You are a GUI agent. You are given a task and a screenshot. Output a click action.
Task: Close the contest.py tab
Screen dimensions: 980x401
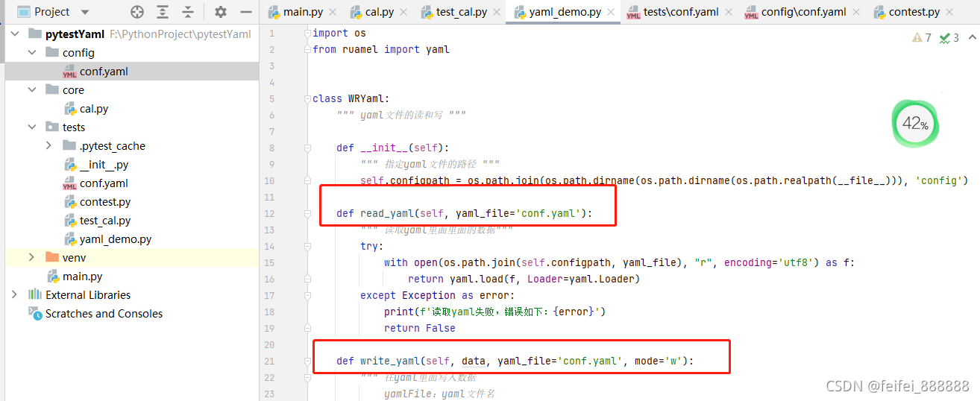[x=949, y=13]
